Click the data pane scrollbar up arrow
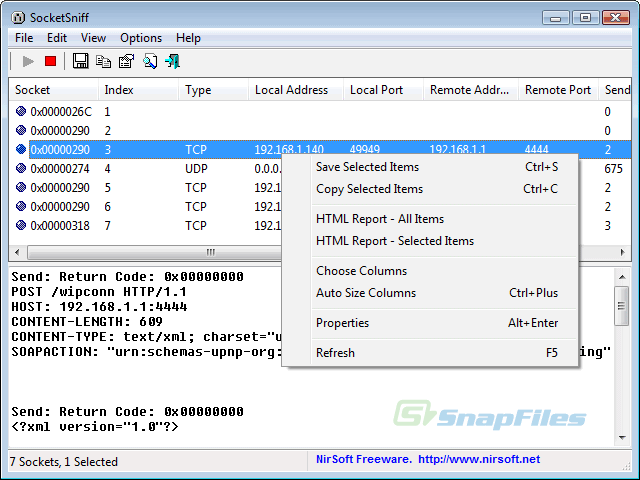 622,277
